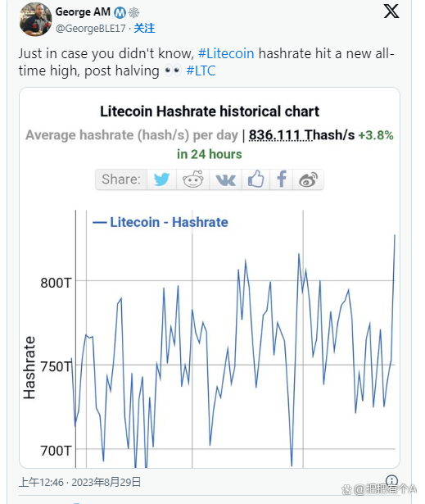425x504 pixels.
Task: Share chart via Reddit alien icon
Action: click(192, 179)
